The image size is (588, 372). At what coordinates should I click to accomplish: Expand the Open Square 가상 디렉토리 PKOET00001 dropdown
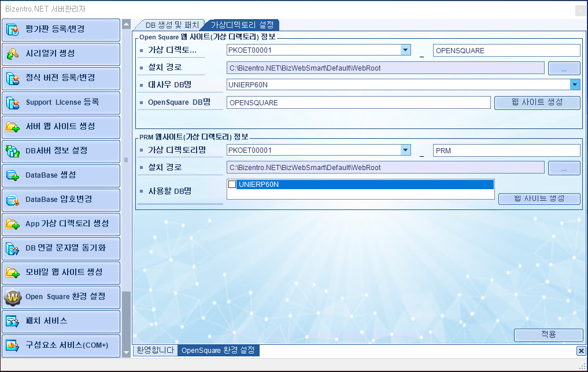pyautogui.click(x=405, y=50)
